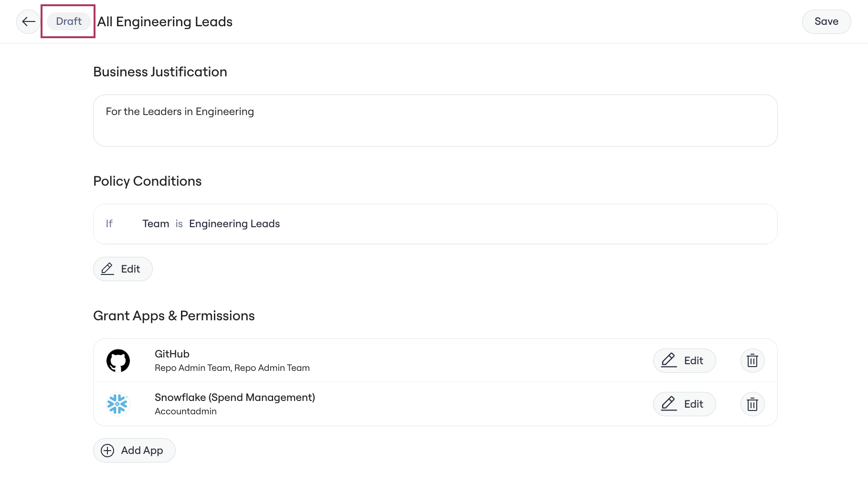Click the Snowflake logo icon
Viewport: 868px width, 484px height.
pos(118,404)
